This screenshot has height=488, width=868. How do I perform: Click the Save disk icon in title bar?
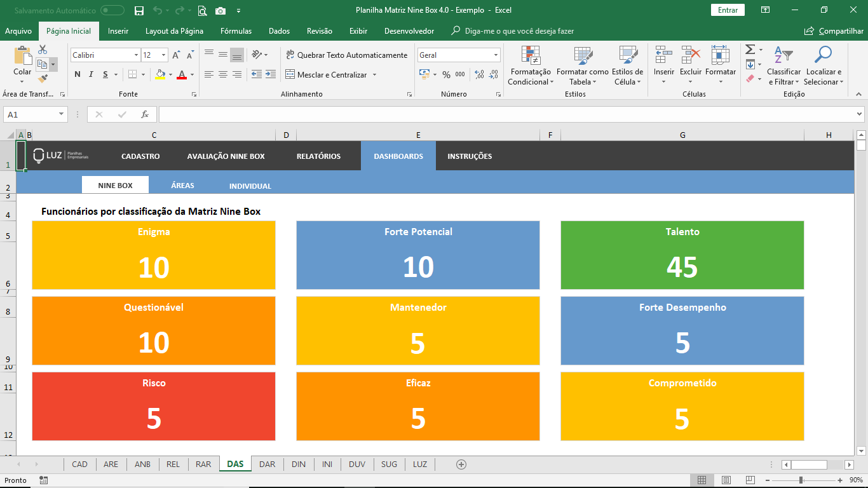click(x=139, y=10)
